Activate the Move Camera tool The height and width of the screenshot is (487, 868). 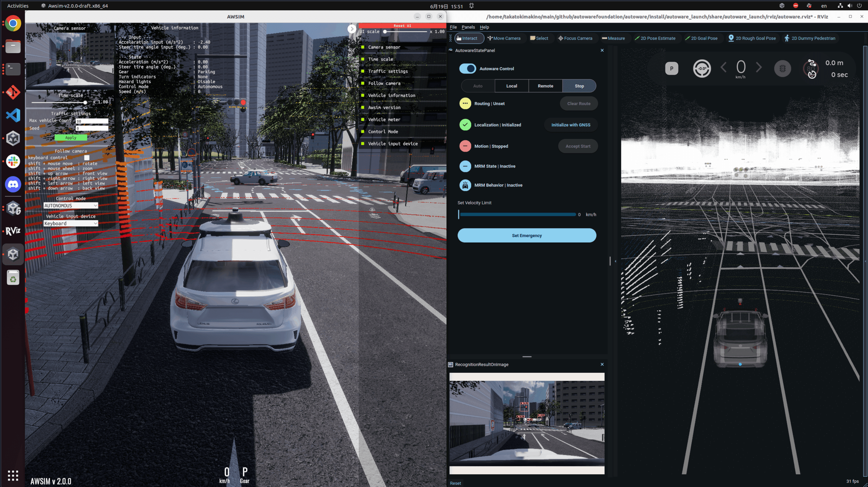pyautogui.click(x=505, y=38)
